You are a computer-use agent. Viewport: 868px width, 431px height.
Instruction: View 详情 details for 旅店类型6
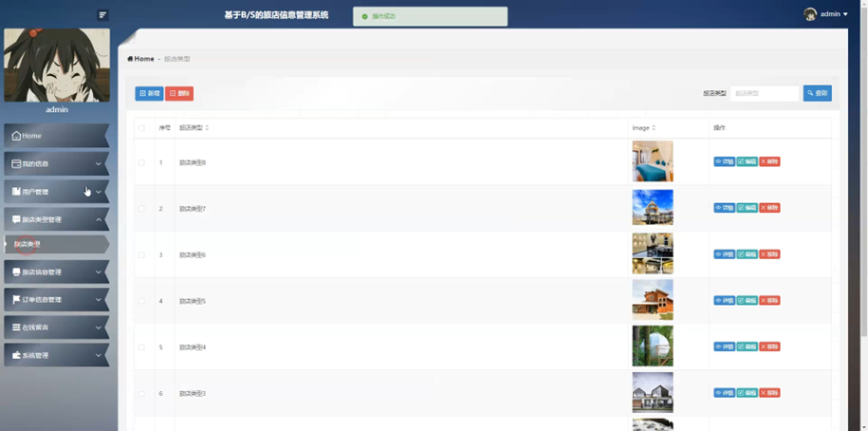point(724,254)
